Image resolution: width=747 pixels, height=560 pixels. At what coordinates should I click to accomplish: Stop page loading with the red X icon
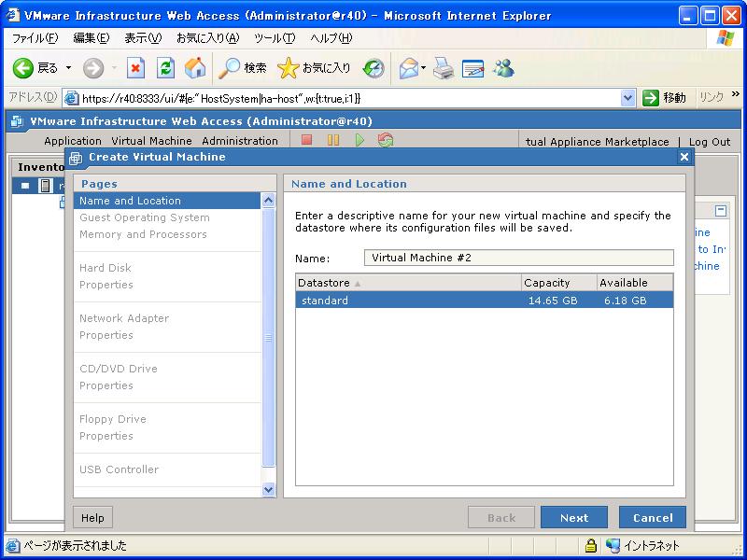tap(135, 68)
